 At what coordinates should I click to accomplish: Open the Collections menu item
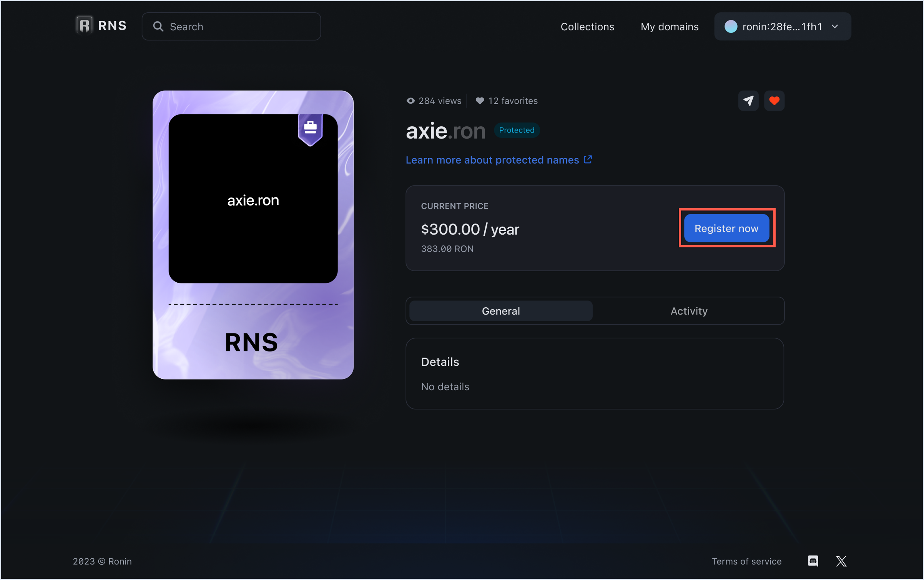[x=587, y=27]
